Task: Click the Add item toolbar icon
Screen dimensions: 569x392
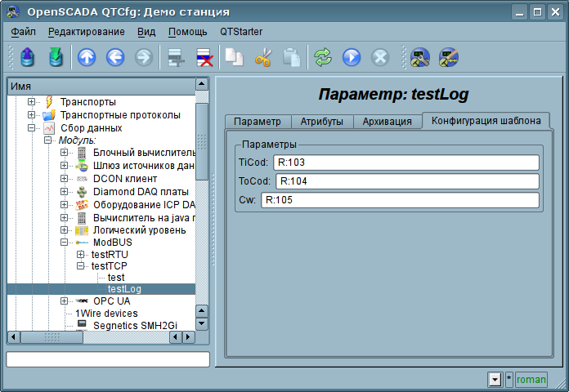Action: [x=174, y=57]
